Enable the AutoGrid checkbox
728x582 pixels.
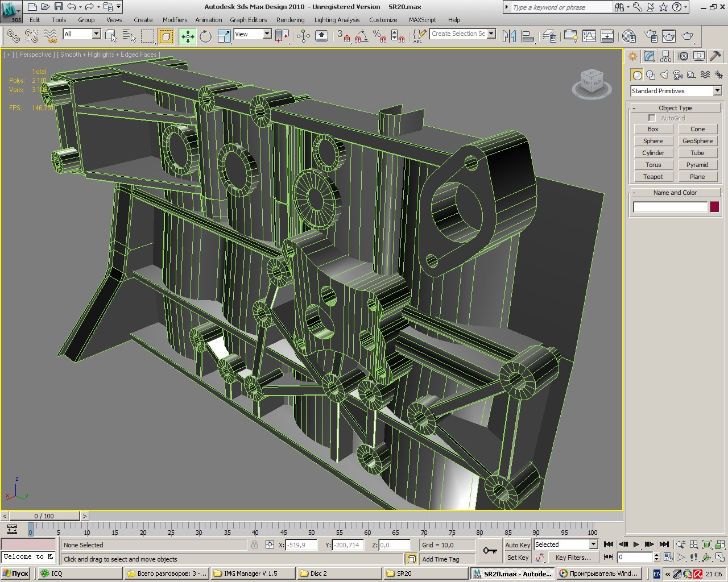[652, 118]
